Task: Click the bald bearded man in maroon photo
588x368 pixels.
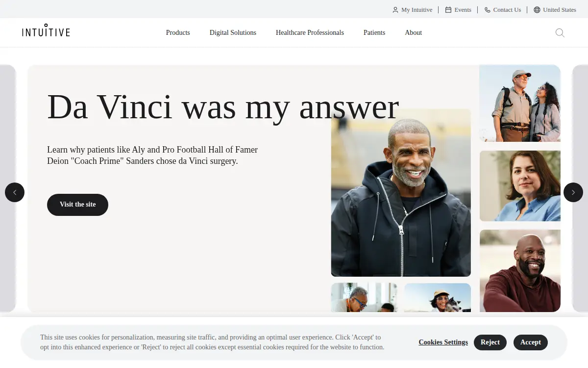Action: pyautogui.click(x=520, y=271)
